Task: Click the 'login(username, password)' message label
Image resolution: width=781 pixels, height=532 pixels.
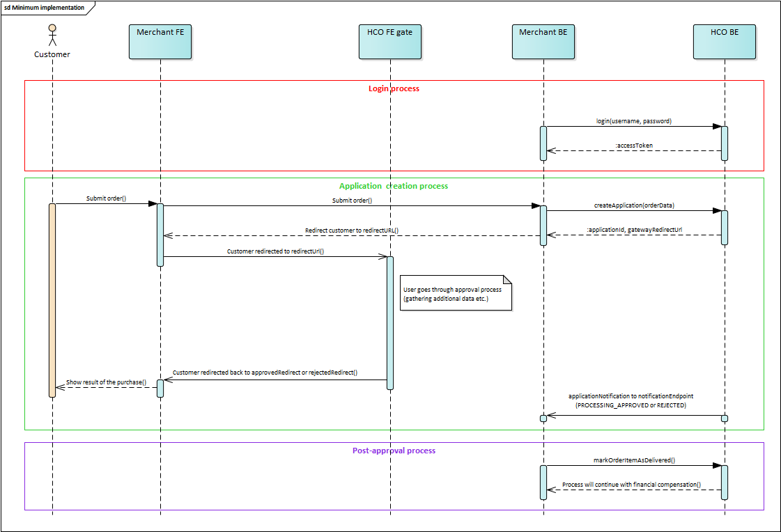Action: point(633,121)
